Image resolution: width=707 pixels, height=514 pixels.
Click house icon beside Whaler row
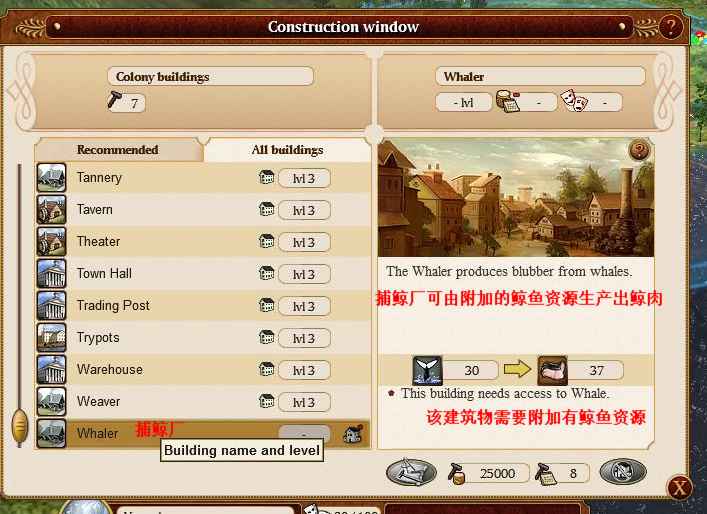coord(353,434)
